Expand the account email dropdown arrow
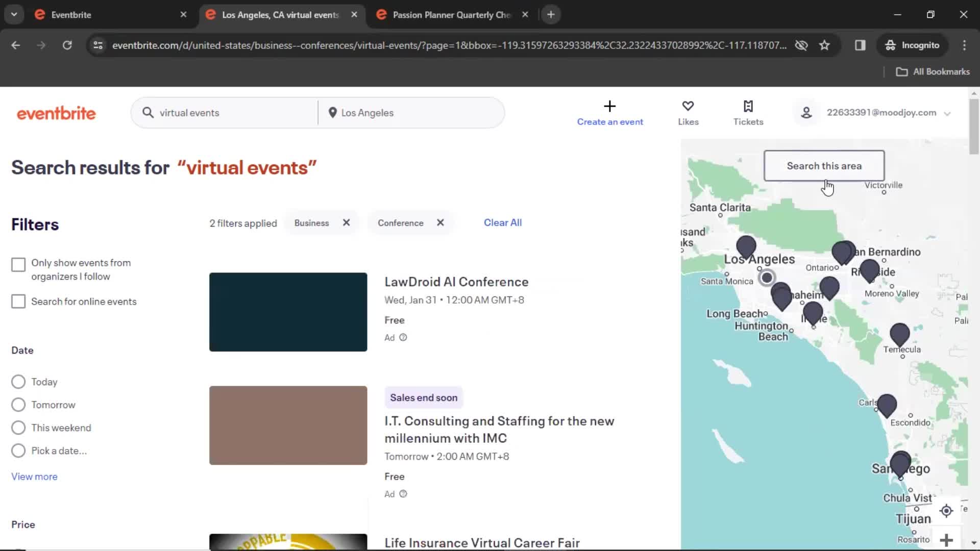The width and height of the screenshot is (980, 551). [947, 114]
